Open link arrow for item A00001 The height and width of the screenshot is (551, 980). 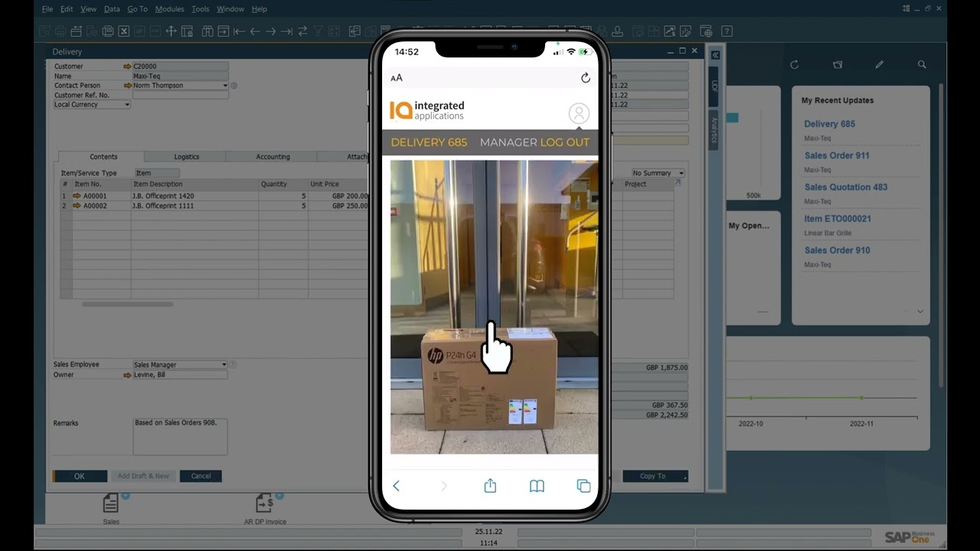(x=77, y=196)
